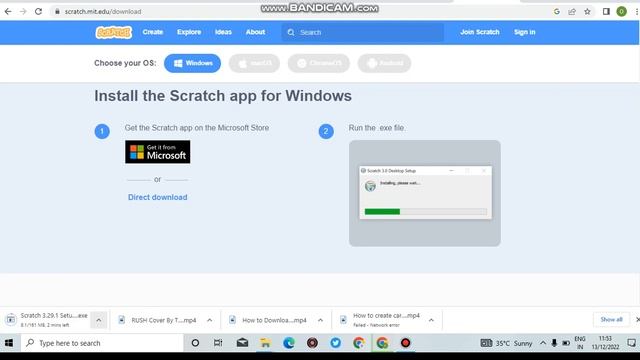The image size is (640, 360).
Task: Click the taskbar search box
Action: pyautogui.click(x=102, y=343)
